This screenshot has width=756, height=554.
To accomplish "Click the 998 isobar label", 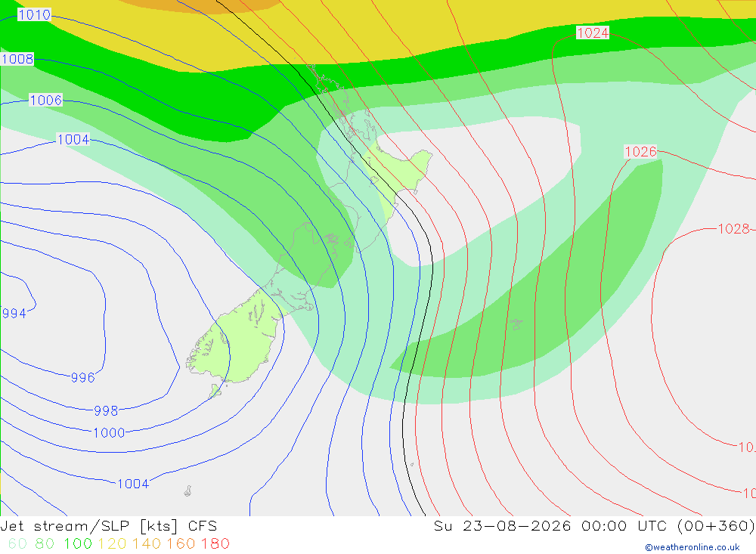I will [x=106, y=411].
